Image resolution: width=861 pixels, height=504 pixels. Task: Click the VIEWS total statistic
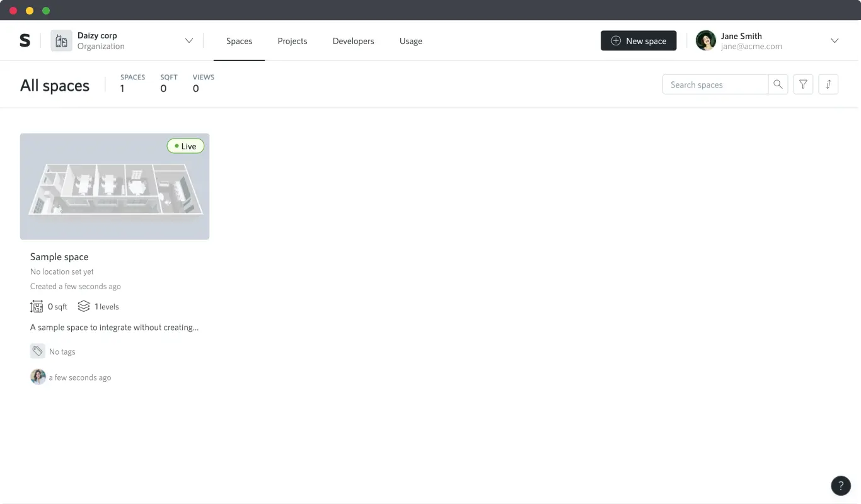(203, 83)
